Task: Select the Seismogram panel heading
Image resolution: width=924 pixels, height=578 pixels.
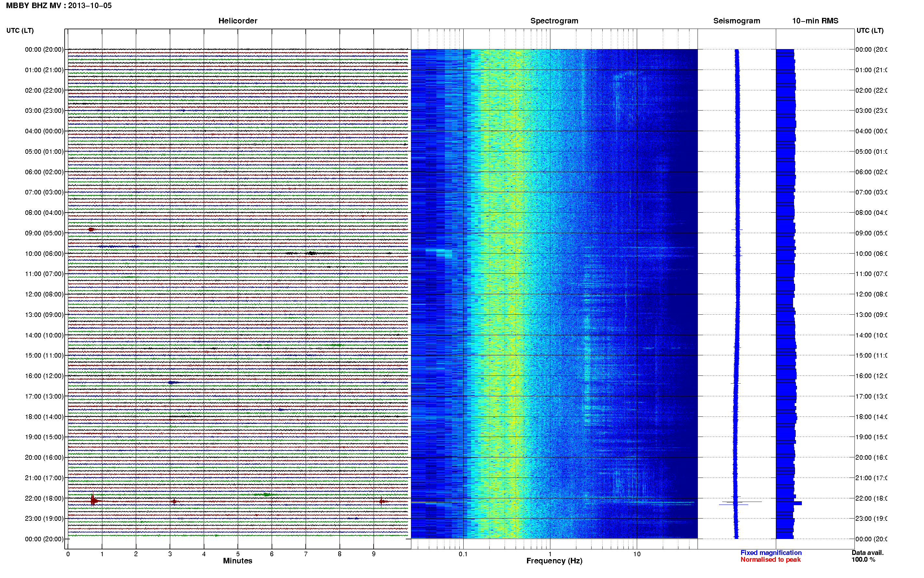Action: 737,21
